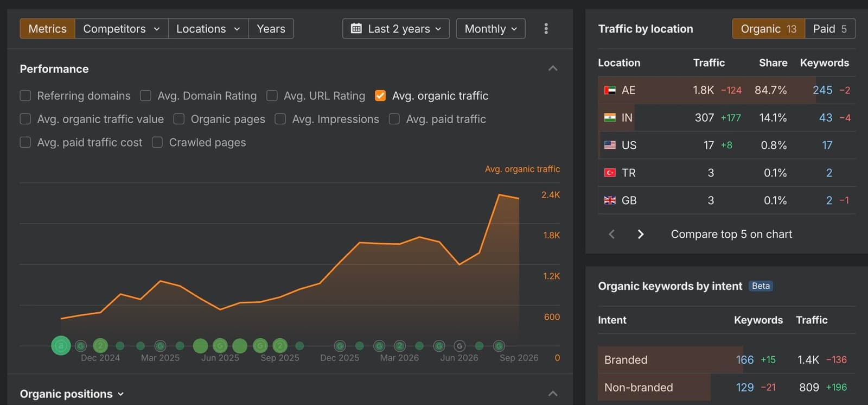Click the large green 'a' marker on the timeline

coord(61,345)
